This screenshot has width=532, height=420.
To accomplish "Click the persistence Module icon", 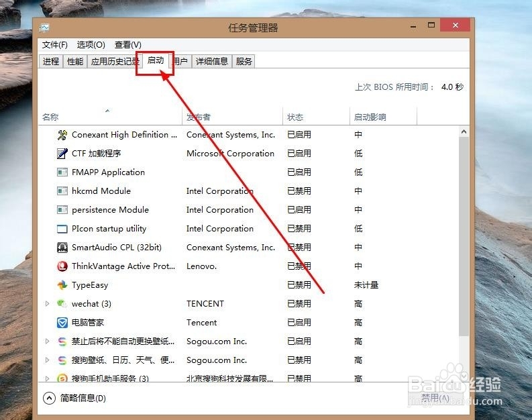I will tap(62, 209).
